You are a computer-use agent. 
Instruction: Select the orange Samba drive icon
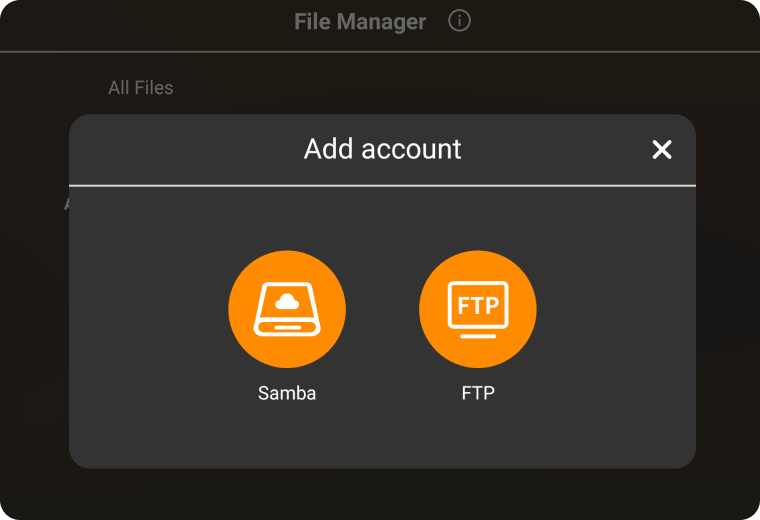point(287,309)
